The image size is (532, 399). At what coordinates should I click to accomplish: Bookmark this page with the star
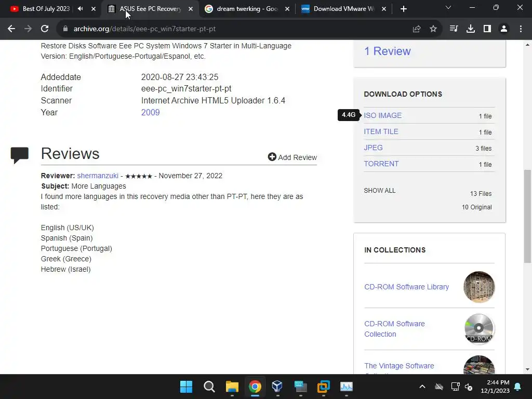(433, 29)
